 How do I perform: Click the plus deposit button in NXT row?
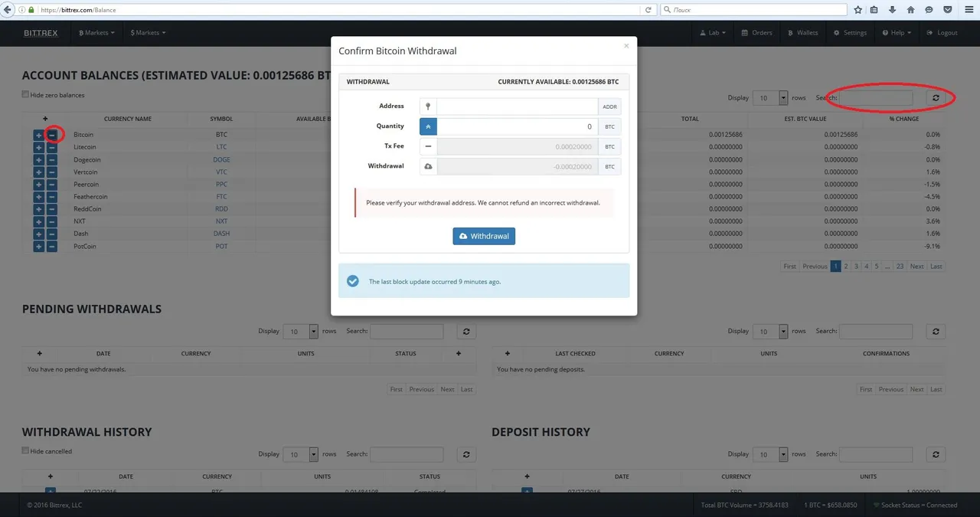[39, 221]
